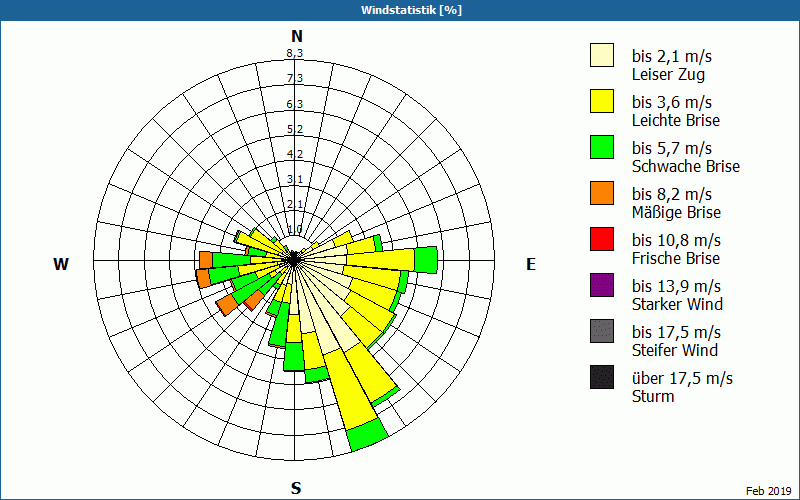Click the '3,1' ring scale value
This screenshot has width=800, height=500.
295,179
